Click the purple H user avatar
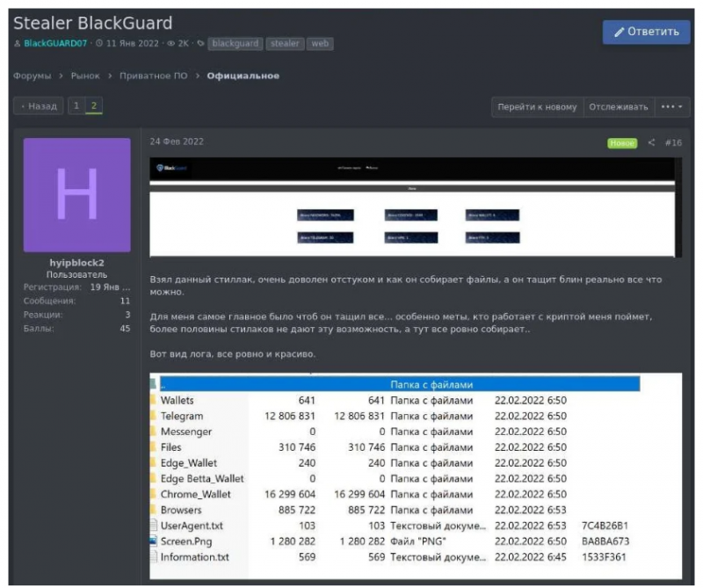The height and width of the screenshot is (588, 703). [76, 195]
